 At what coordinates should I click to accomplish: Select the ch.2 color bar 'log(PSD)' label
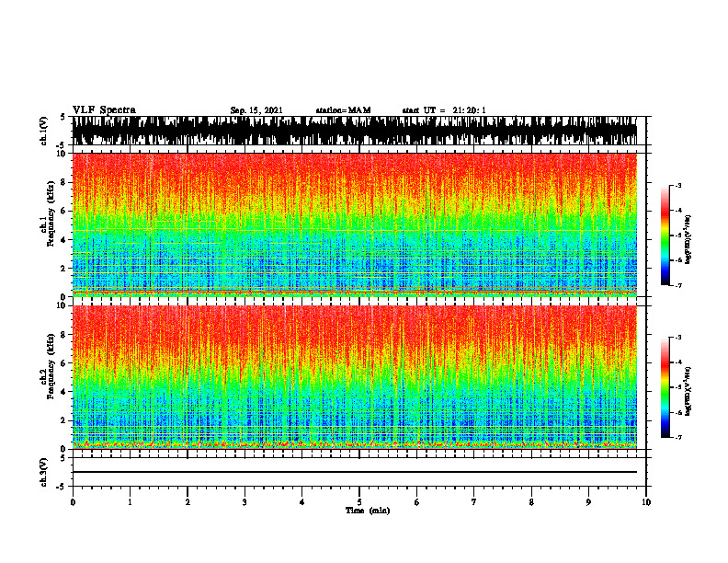[x=688, y=391]
